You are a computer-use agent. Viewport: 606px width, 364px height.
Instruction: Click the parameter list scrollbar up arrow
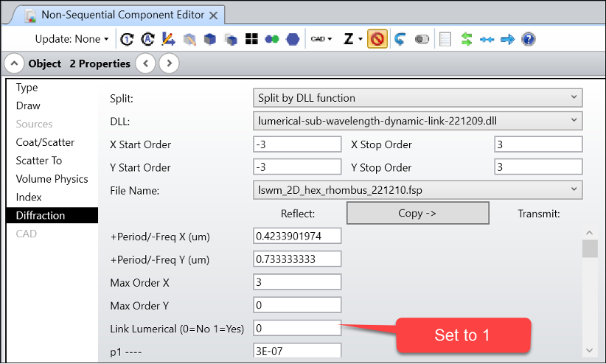coord(590,233)
